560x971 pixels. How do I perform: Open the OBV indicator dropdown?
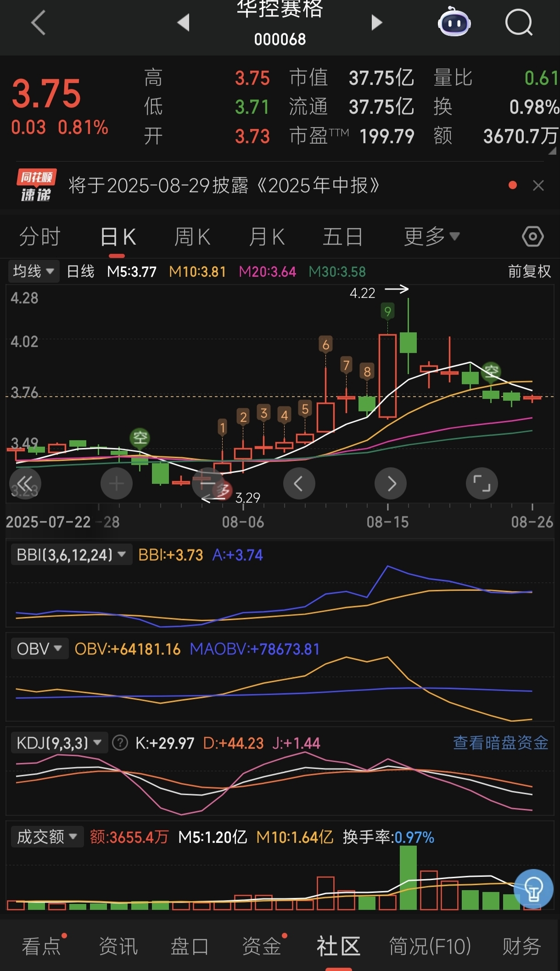(39, 649)
